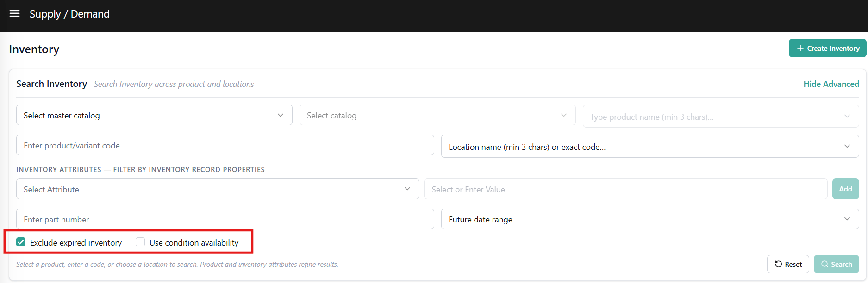Click the 'Search Inventory across product and locations' subtitle
The width and height of the screenshot is (868, 283).
coord(174,84)
